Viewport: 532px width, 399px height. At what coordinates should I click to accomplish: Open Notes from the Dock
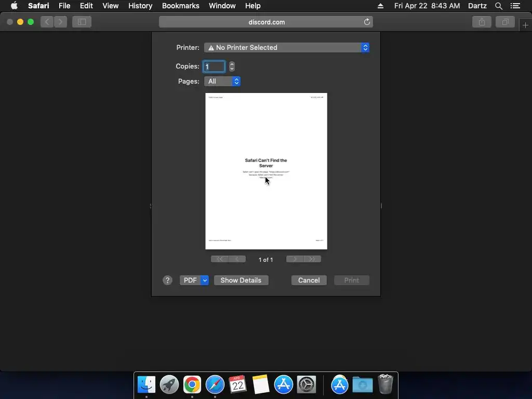[x=261, y=384]
